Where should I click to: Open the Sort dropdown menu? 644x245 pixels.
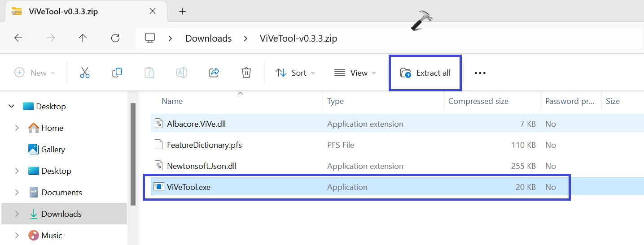point(295,73)
